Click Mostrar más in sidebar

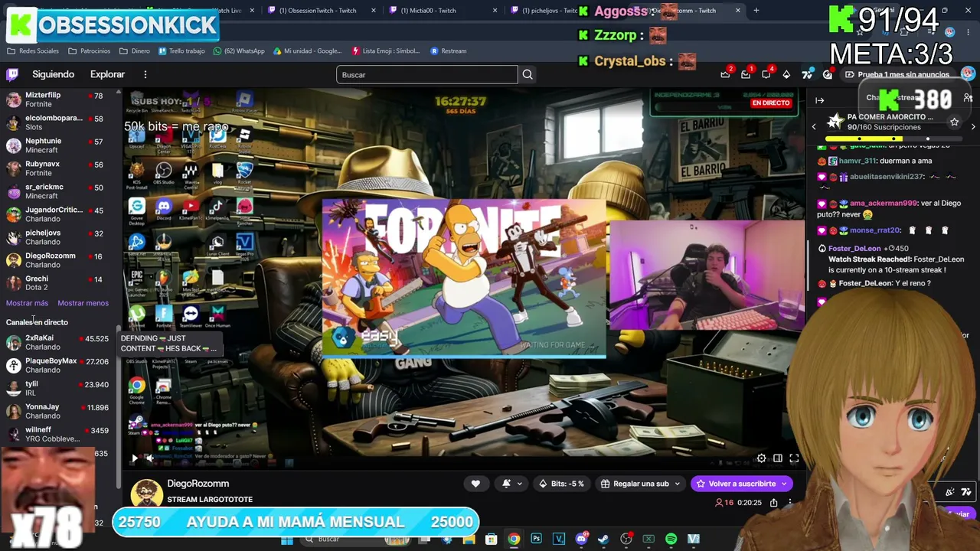click(x=27, y=303)
